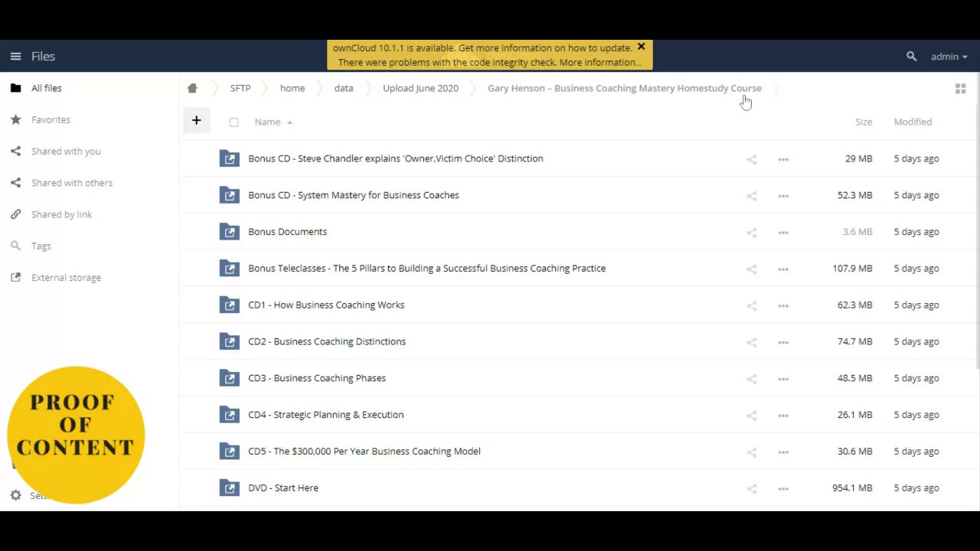Open the hamburger app menu
Screen dimensions: 980x551
pyautogui.click(x=15, y=56)
